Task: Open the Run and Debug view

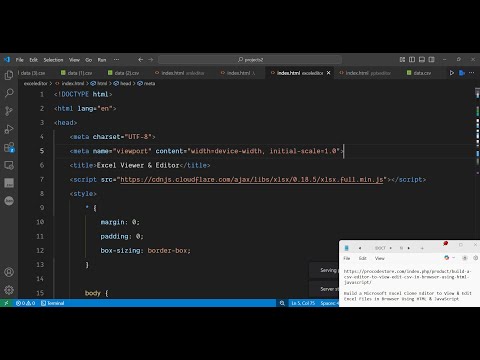Action: click(x=9, y=129)
